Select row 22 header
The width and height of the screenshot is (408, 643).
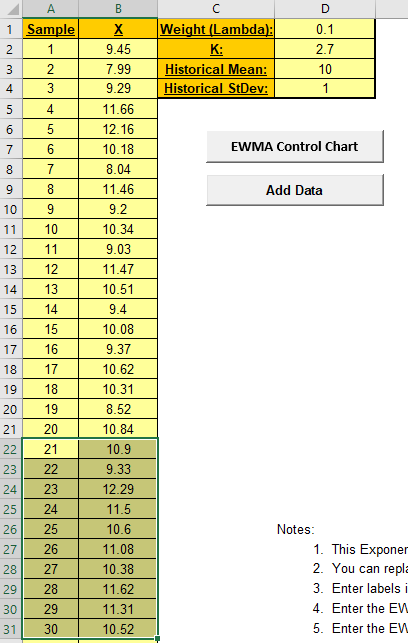click(x=10, y=449)
